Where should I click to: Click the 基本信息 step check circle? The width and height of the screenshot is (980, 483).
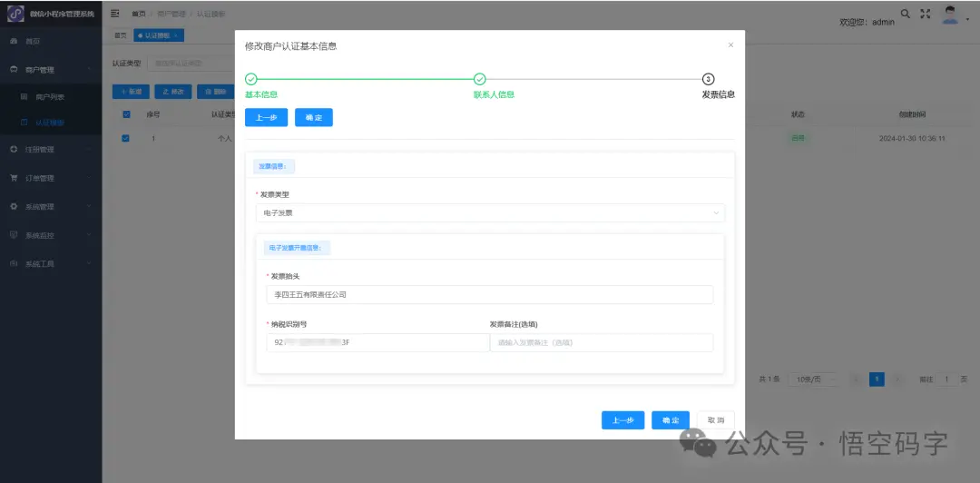(x=250, y=79)
